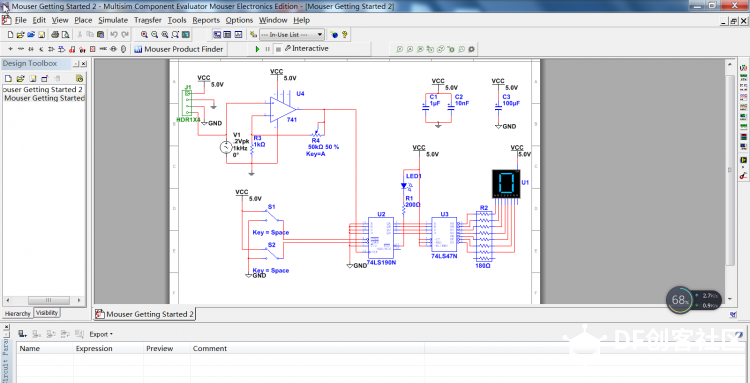Open the Export dropdown in bottom panel
The image size is (750, 383).
(x=101, y=334)
